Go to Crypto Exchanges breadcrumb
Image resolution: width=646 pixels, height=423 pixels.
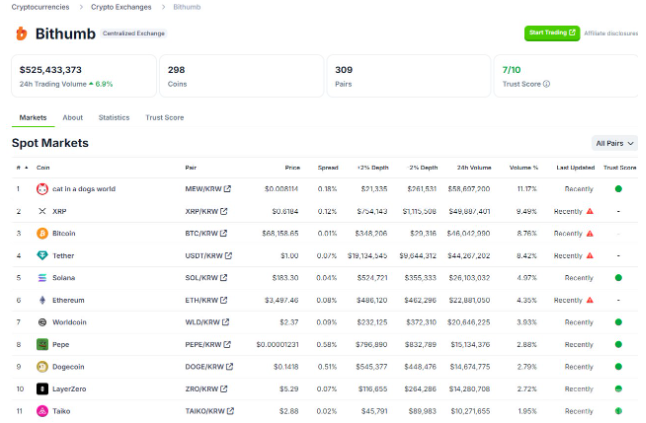[x=121, y=7]
